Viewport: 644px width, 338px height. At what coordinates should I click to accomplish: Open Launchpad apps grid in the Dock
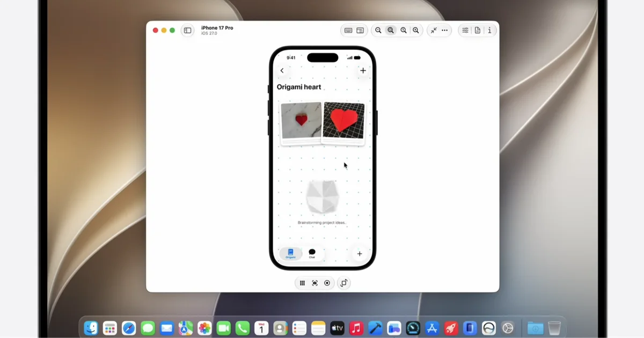[110, 328]
